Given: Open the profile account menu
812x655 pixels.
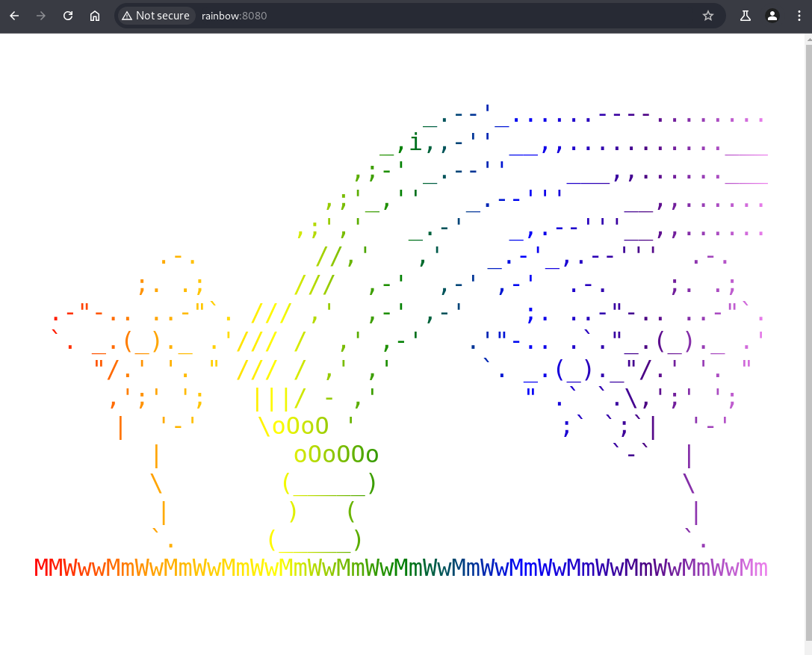Looking at the screenshot, I should tap(772, 16).
